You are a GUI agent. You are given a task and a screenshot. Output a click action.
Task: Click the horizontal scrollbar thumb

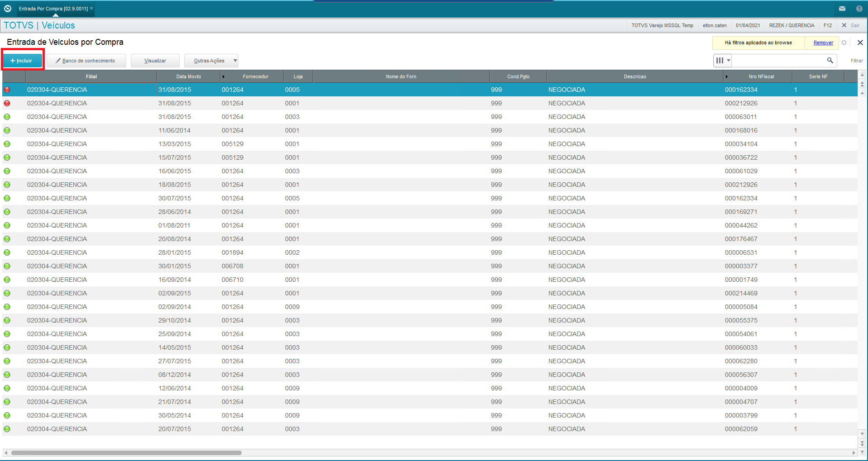point(126,452)
